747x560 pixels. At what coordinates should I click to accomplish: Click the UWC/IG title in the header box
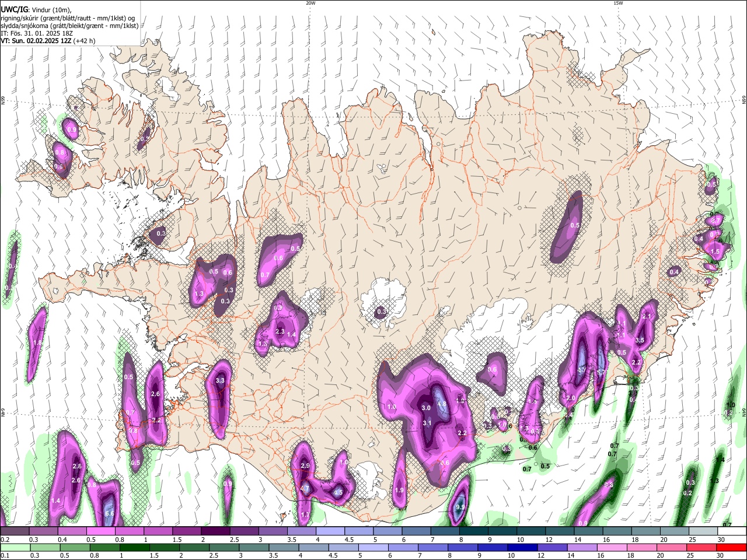click(13, 9)
